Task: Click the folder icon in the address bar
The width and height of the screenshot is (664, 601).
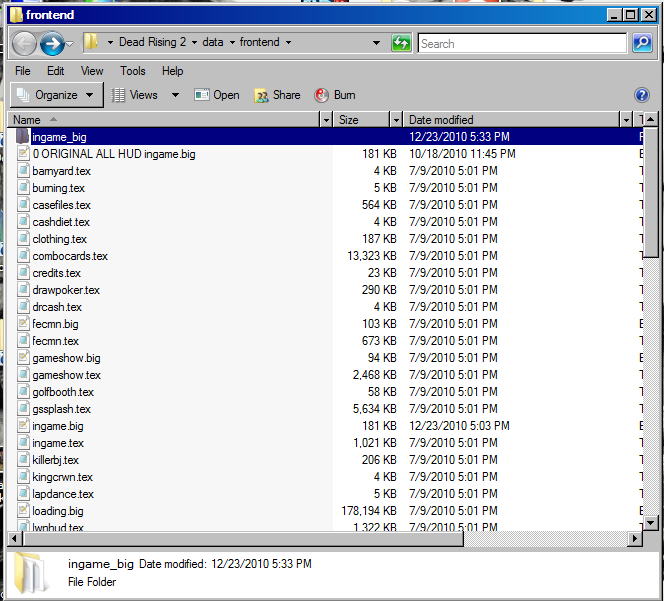Action: (91, 42)
